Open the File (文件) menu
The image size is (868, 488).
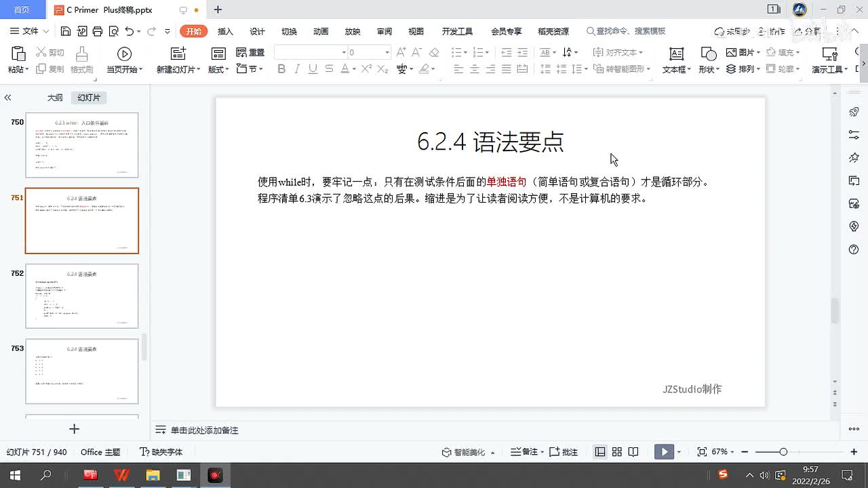pos(30,31)
